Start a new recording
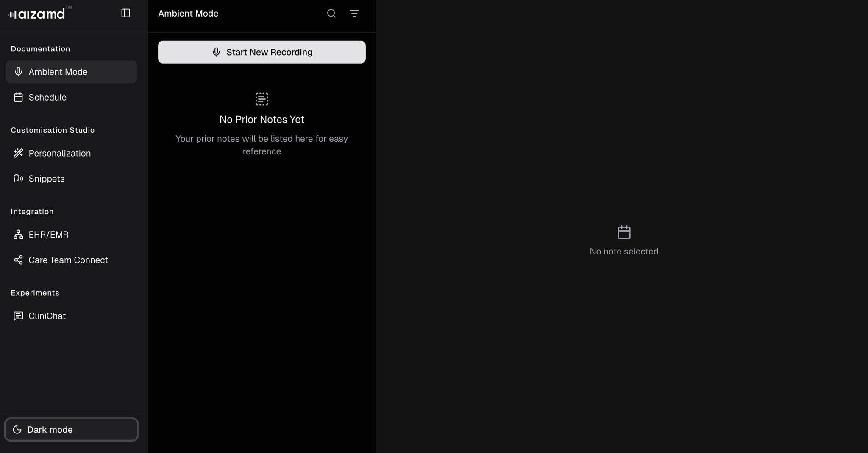 (262, 52)
